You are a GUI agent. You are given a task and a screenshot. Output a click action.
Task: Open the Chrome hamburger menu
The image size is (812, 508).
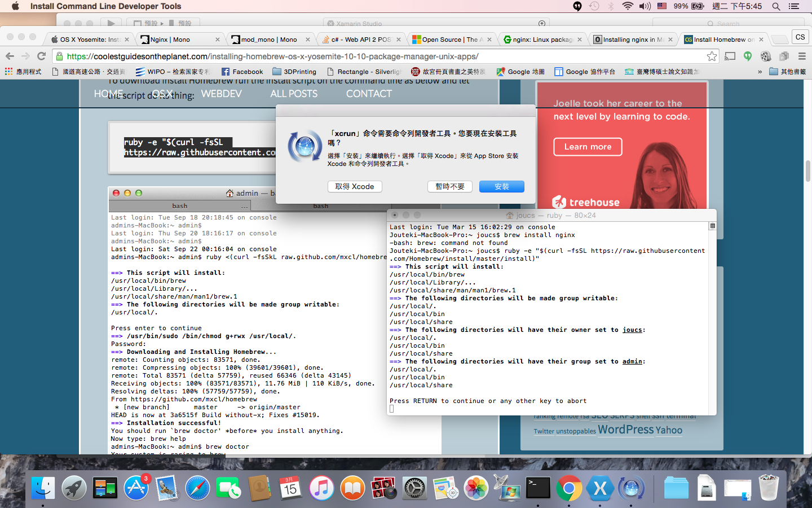[x=802, y=56]
